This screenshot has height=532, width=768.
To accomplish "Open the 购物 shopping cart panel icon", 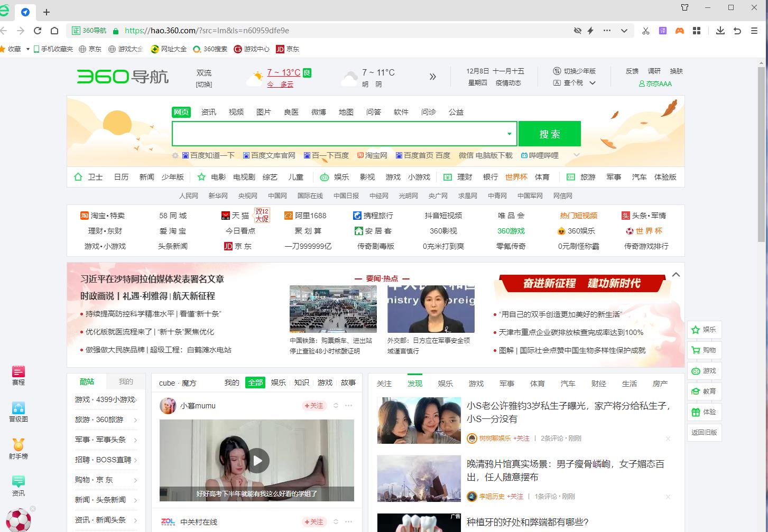I will coord(704,349).
